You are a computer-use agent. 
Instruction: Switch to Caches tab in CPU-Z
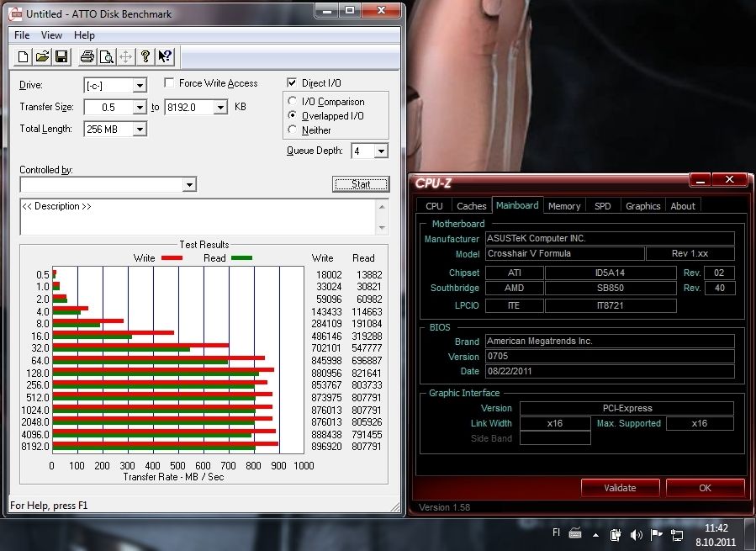(472, 206)
